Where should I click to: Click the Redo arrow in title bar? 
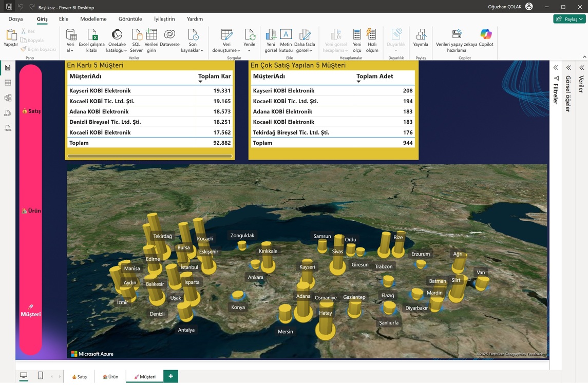[x=32, y=7]
